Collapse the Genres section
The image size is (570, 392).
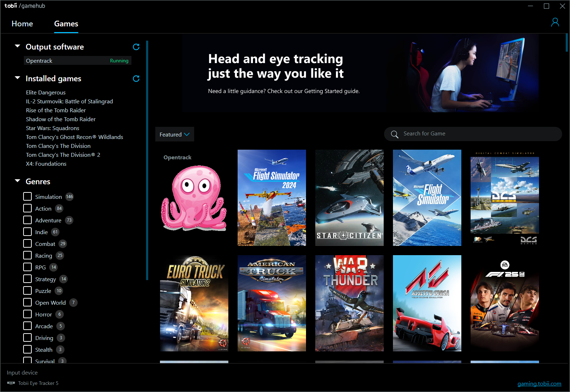click(17, 181)
